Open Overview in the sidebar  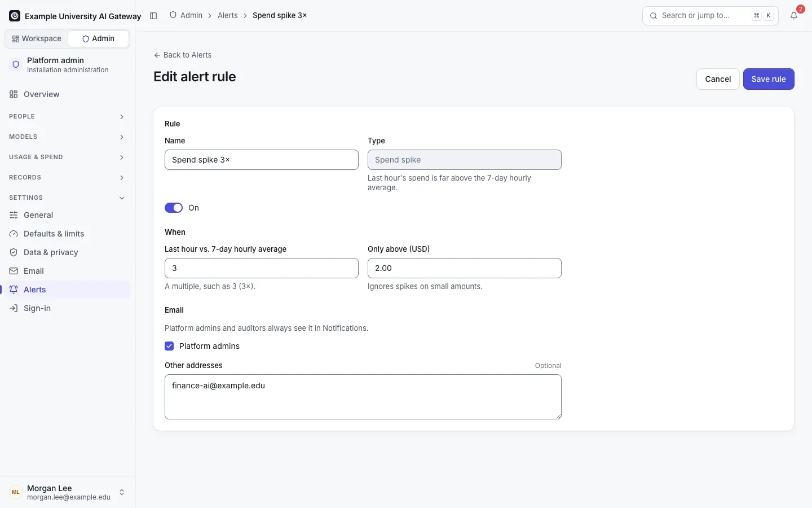coord(67,94)
